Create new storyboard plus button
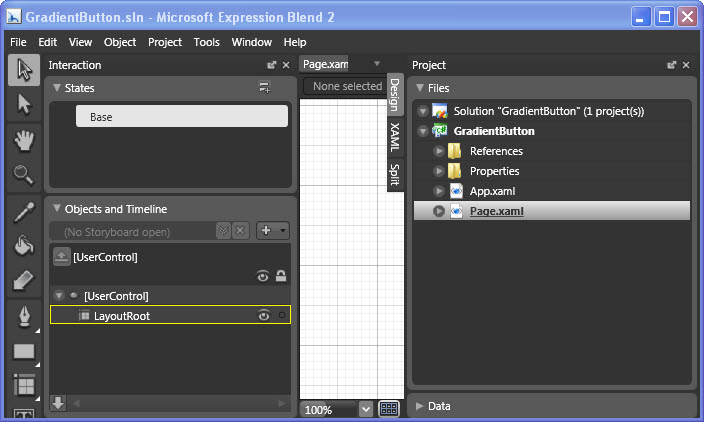The height and width of the screenshot is (422, 704). (x=266, y=230)
